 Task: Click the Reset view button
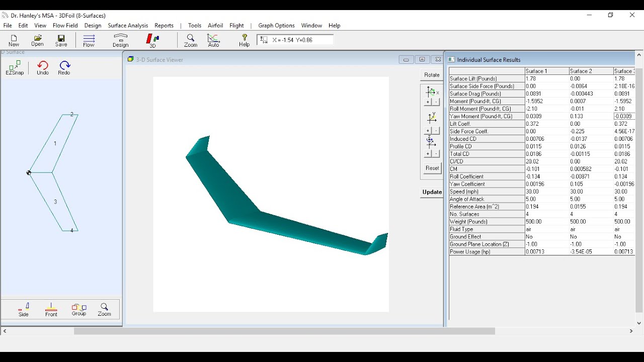(x=432, y=168)
